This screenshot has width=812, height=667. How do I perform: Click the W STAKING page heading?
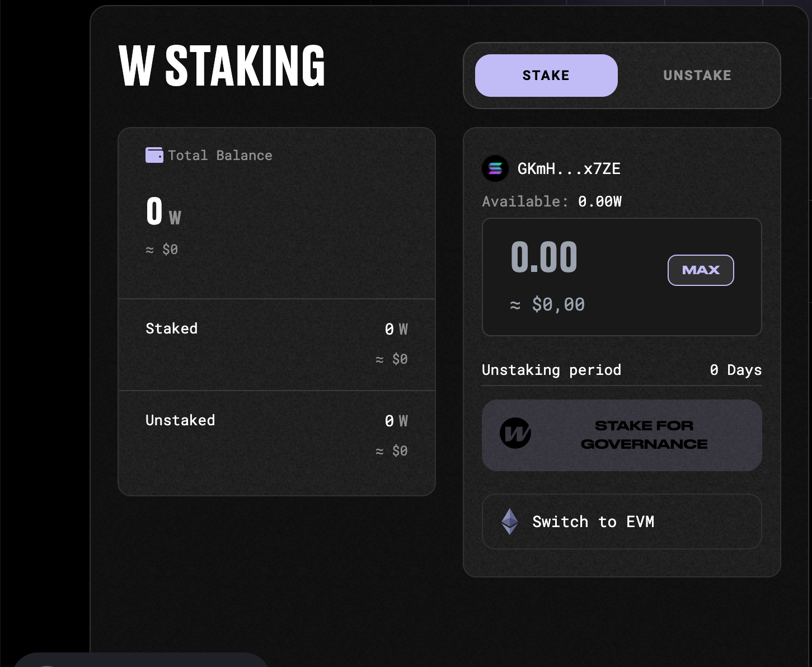[x=222, y=66]
